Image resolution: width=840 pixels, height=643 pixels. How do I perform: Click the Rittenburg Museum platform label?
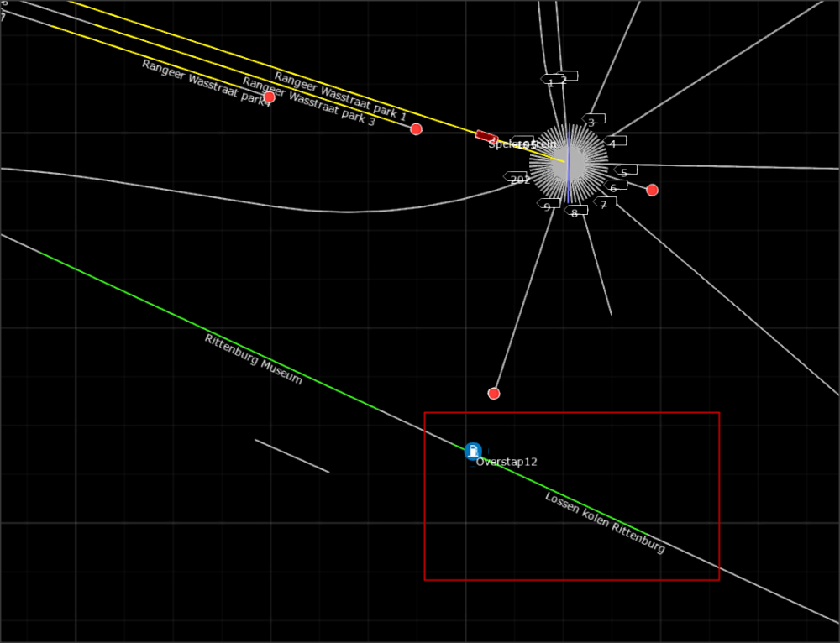253,359
